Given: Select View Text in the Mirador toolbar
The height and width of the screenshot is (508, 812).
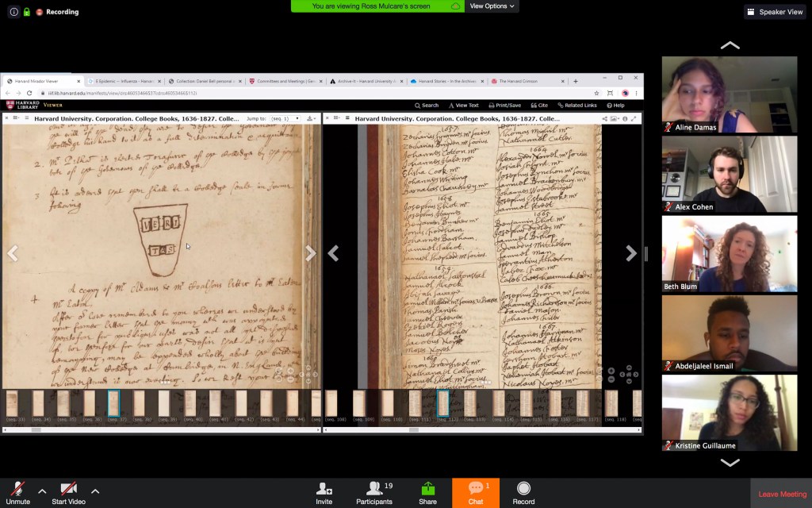Looking at the screenshot, I should click(464, 106).
